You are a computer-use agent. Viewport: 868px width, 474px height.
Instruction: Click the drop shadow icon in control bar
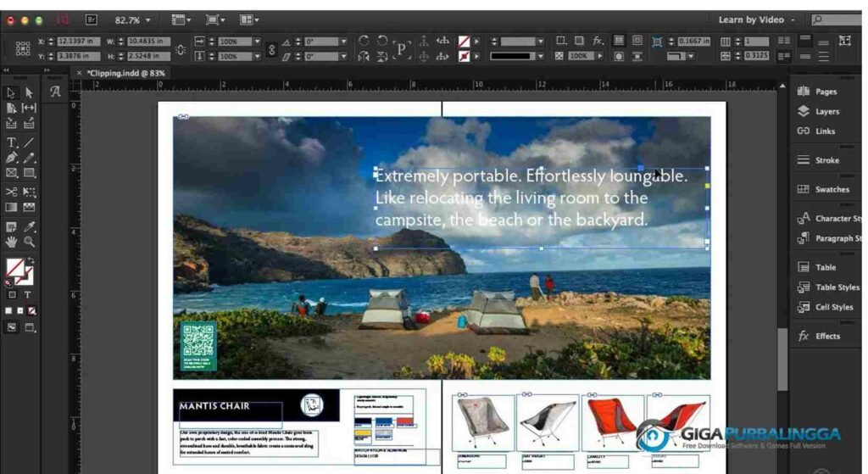579,41
